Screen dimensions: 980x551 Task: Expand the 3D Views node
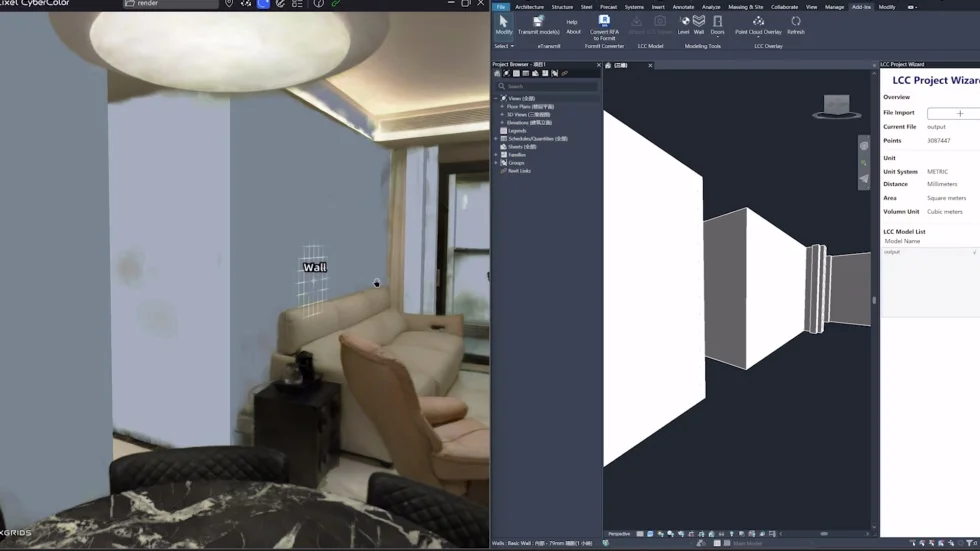pyautogui.click(x=502, y=115)
